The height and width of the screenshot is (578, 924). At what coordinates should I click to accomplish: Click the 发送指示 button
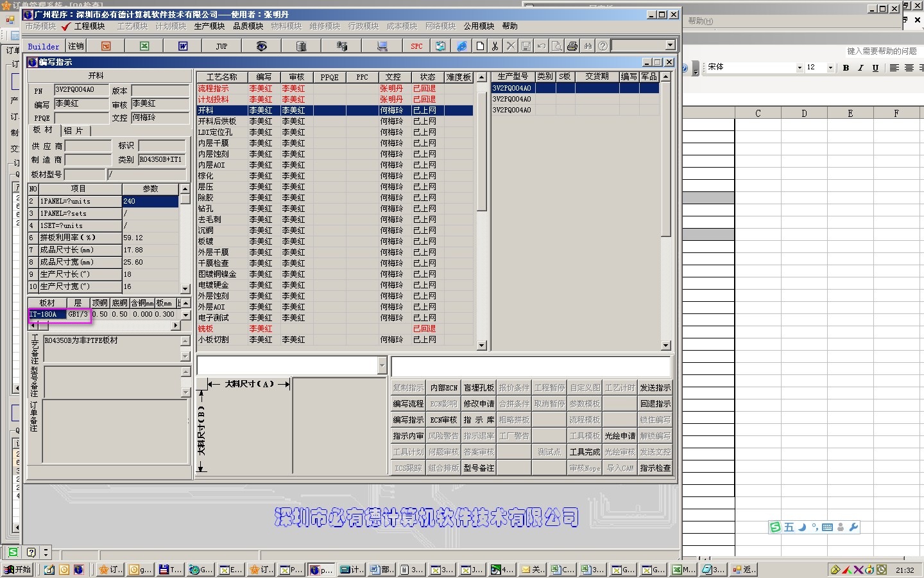(x=655, y=388)
